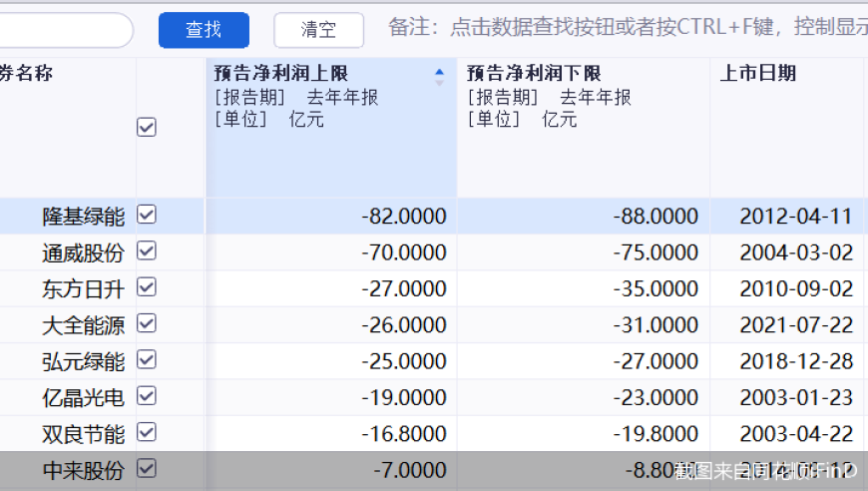Click listing date 2021-07-22
Viewport: 868px width, 491px height.
coord(796,325)
